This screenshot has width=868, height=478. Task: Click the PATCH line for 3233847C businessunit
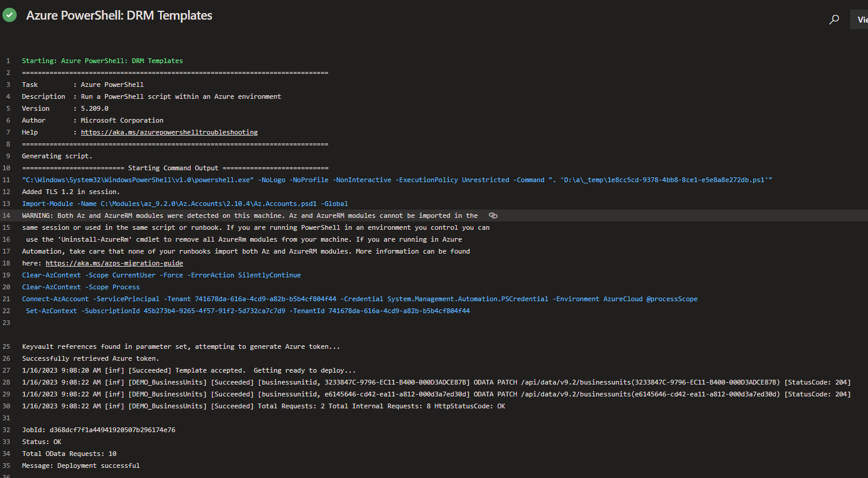436,382
